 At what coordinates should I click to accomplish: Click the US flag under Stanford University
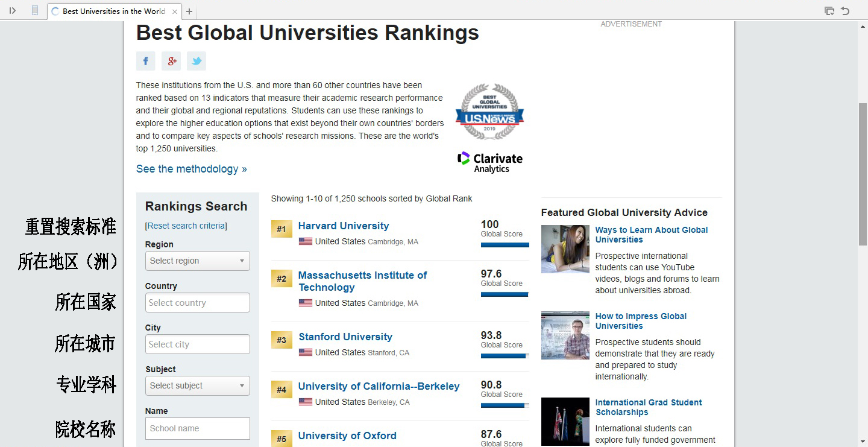(306, 352)
